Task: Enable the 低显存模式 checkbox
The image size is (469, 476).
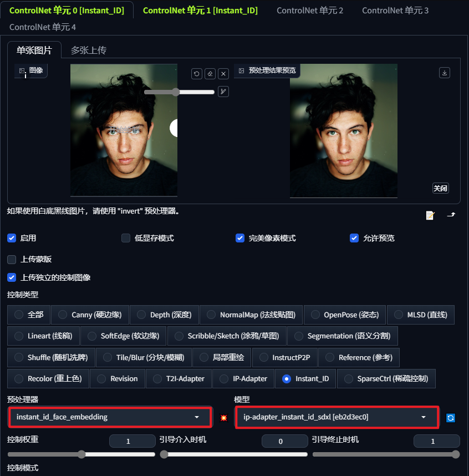Action: point(126,238)
